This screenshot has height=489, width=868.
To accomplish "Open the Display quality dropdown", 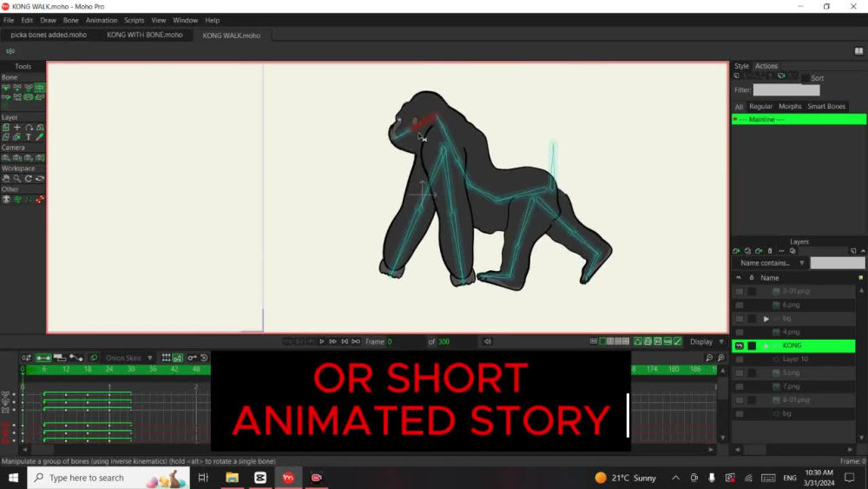I will click(x=707, y=341).
